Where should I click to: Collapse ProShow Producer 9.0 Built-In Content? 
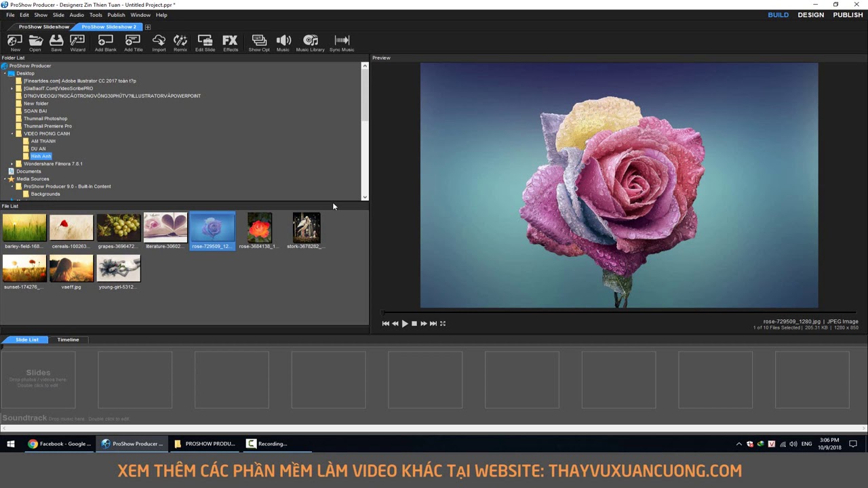[x=12, y=186]
